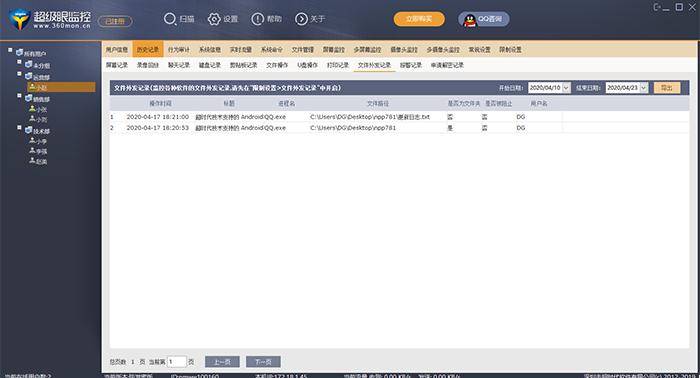Switch to the 屏幕监控 tab
This screenshot has height=378, width=700.
tap(334, 50)
